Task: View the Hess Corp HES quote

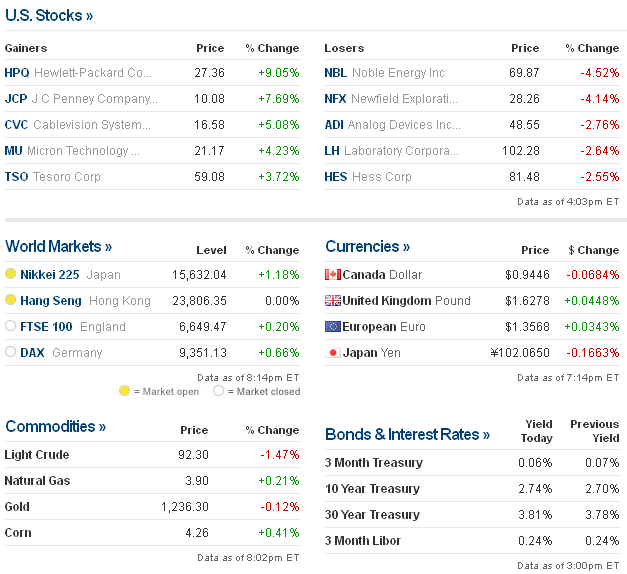Action: [336, 177]
